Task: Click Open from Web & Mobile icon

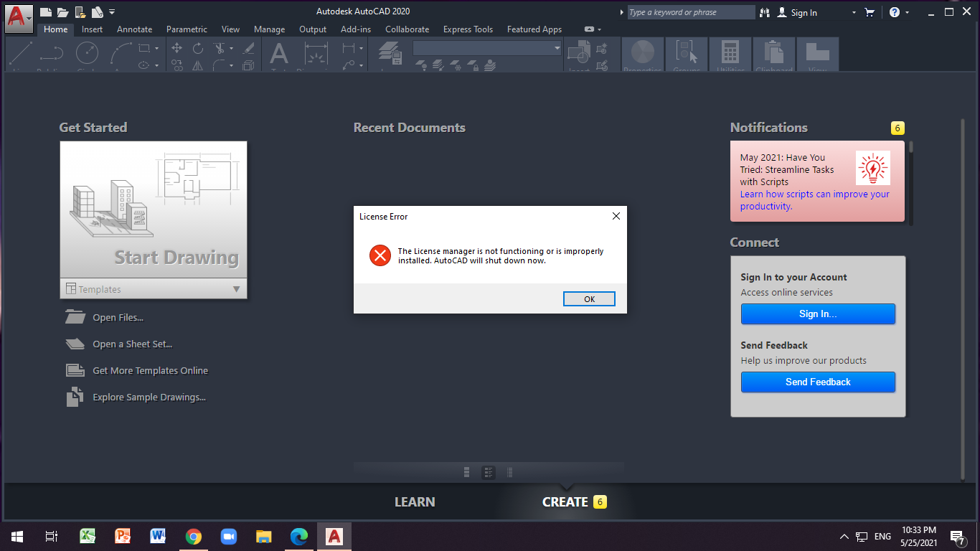Action: 80,12
